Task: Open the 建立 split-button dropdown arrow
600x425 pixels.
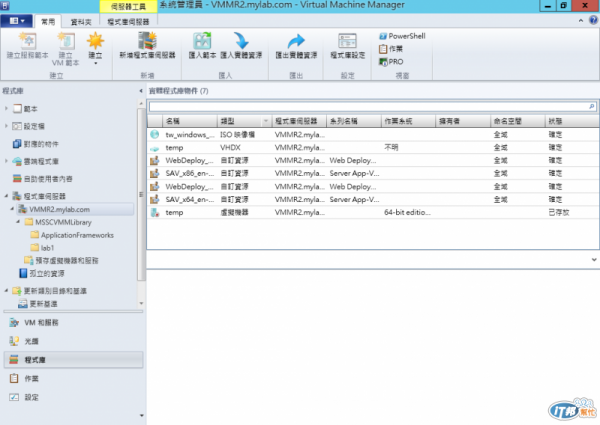Action: tap(95, 63)
